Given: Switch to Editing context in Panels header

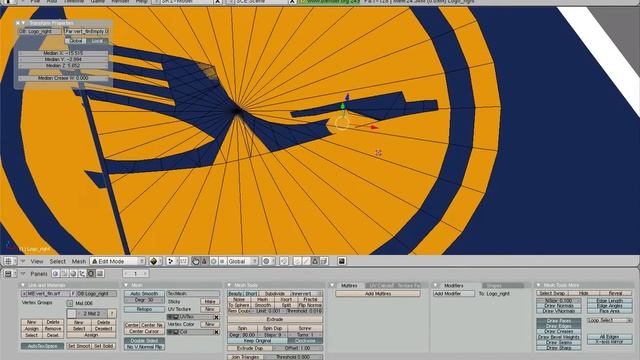Looking at the screenshot, I should click(x=91, y=274).
